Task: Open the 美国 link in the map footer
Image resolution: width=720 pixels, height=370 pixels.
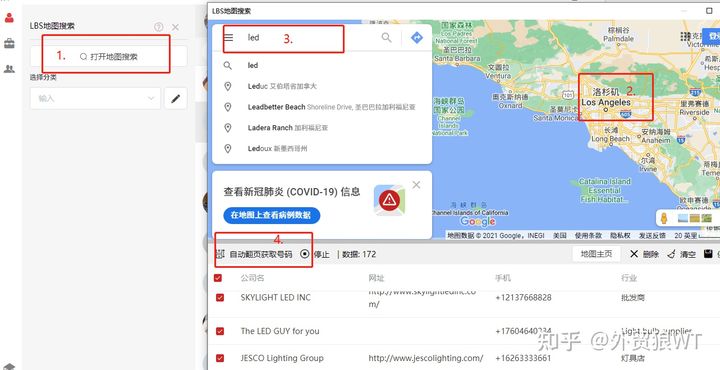Action: 559,235
